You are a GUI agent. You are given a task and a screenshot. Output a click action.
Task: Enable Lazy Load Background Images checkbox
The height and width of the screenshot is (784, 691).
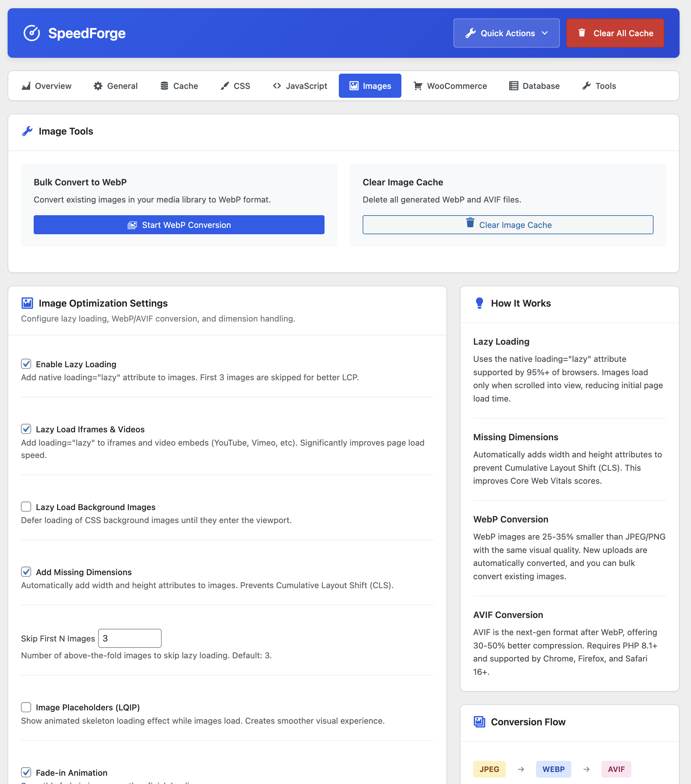click(26, 507)
